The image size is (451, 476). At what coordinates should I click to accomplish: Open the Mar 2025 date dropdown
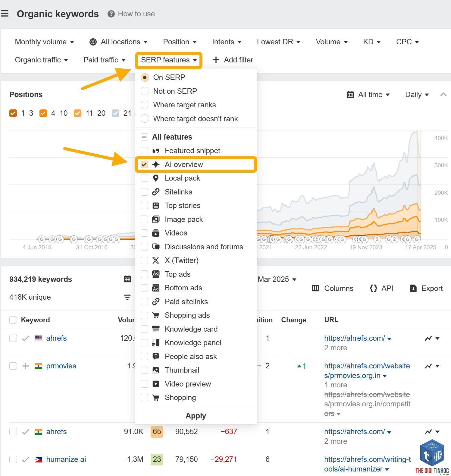277,279
